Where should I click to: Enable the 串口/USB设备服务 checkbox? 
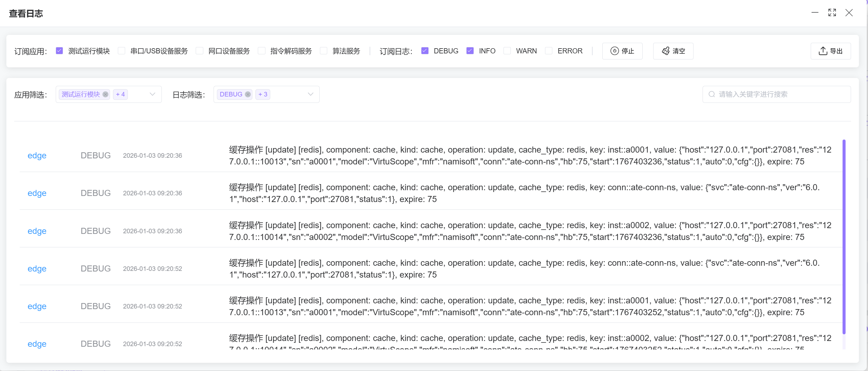122,51
